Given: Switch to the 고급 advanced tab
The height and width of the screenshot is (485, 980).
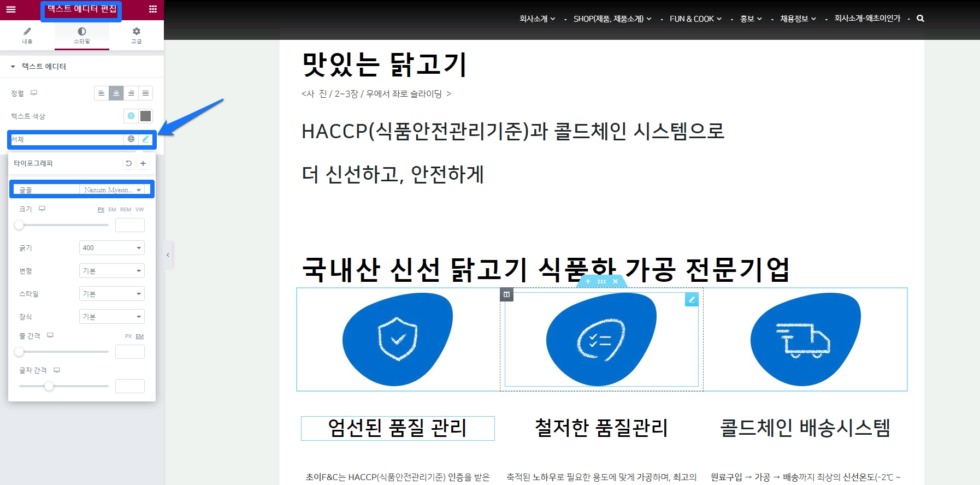Looking at the screenshot, I should [x=137, y=36].
